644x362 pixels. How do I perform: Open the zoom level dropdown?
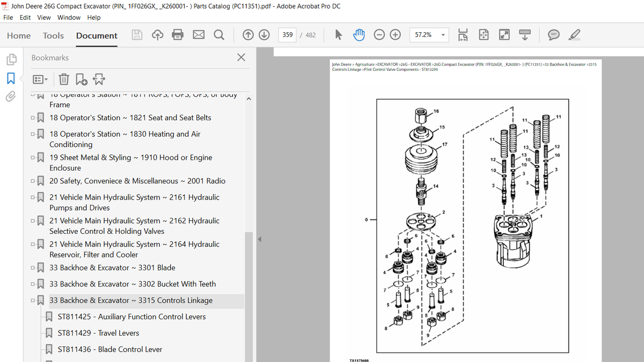443,35
